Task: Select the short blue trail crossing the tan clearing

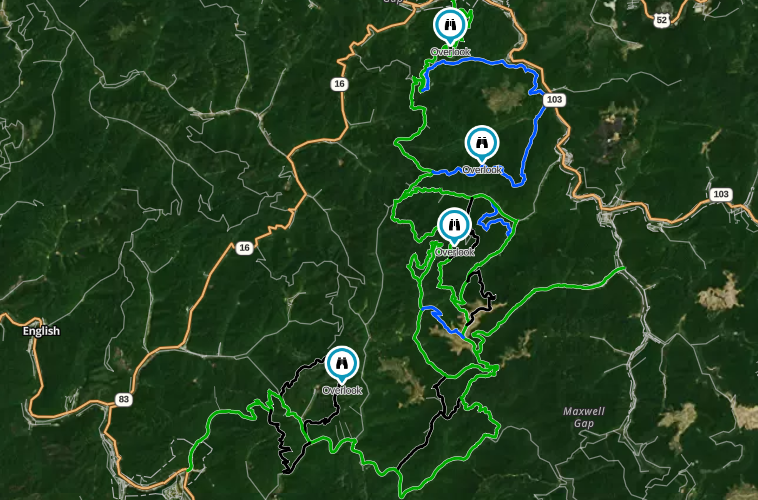Action: point(442,321)
